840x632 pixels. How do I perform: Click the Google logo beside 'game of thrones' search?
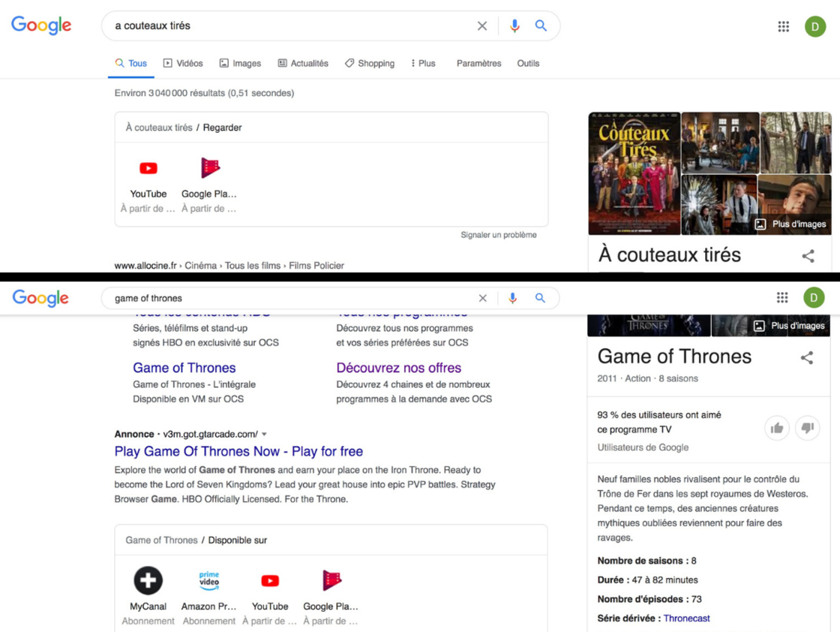[40, 297]
